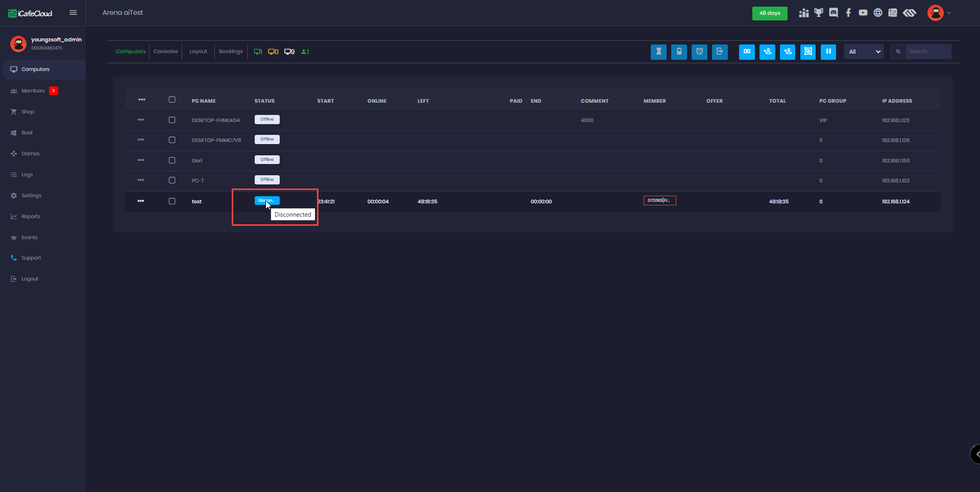Open the YouTube link icon

863,13
